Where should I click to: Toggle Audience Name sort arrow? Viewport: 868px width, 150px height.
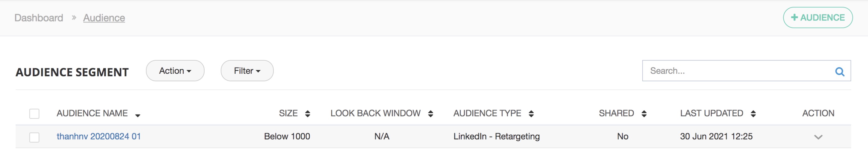(137, 115)
